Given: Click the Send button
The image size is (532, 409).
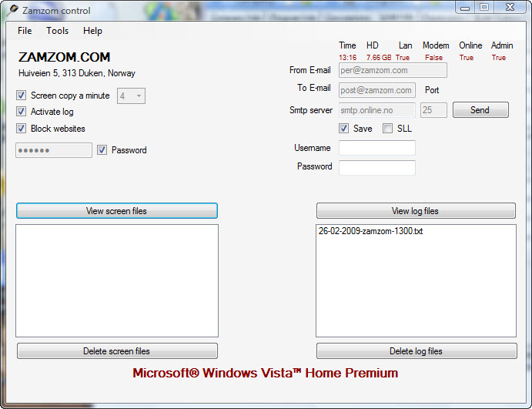Looking at the screenshot, I should [480, 110].
